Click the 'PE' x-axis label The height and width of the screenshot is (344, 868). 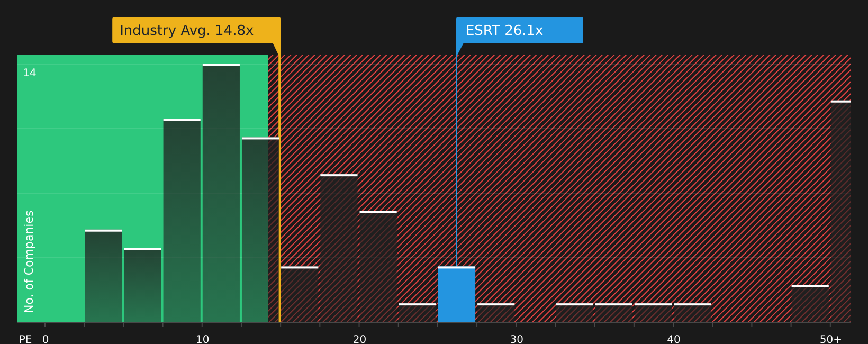(x=25, y=339)
